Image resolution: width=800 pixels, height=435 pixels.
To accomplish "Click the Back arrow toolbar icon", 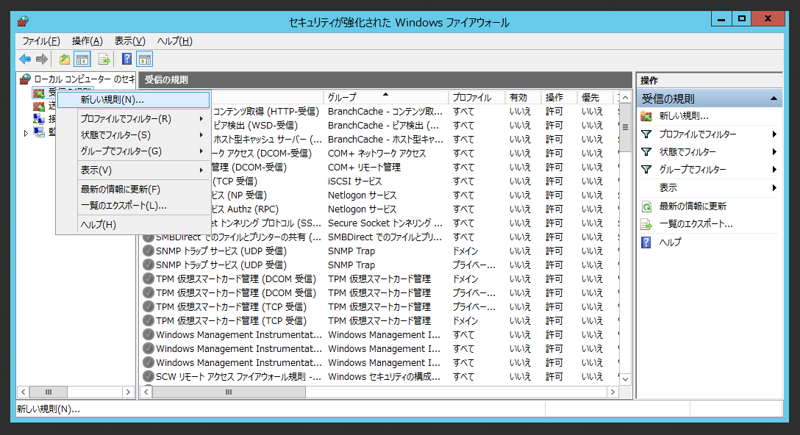I will click(x=25, y=59).
